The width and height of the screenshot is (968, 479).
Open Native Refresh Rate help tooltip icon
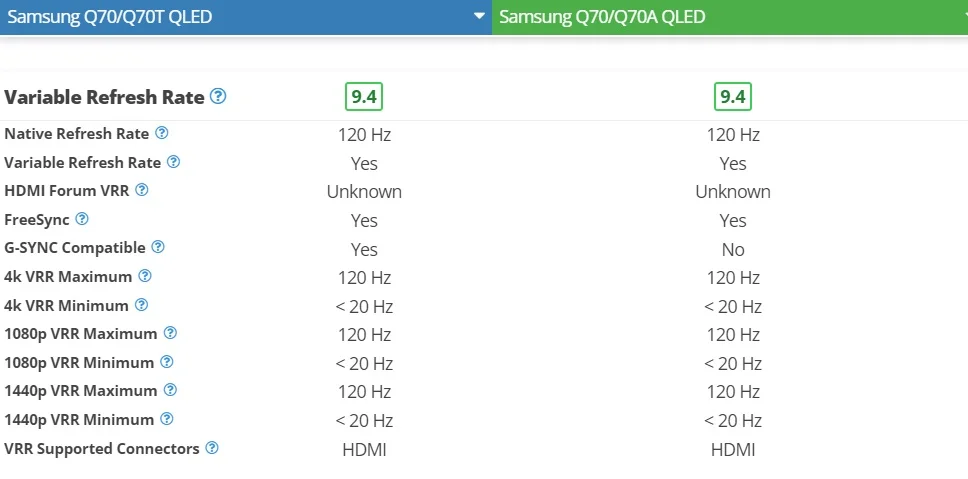pos(162,133)
